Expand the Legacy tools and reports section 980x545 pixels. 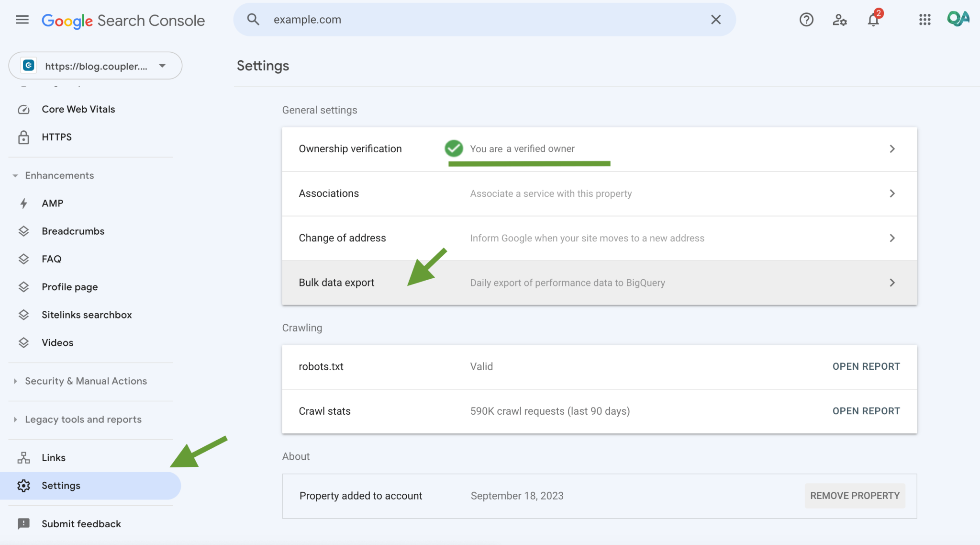(x=15, y=420)
